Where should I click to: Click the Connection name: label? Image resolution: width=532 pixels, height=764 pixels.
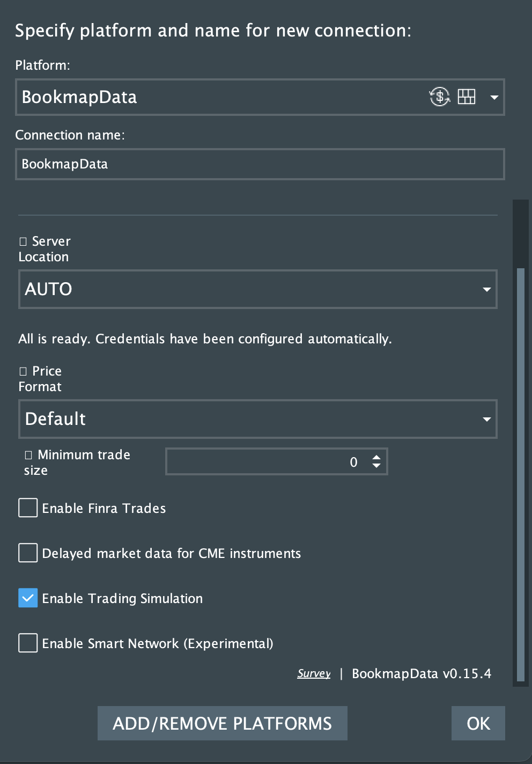tap(70, 135)
